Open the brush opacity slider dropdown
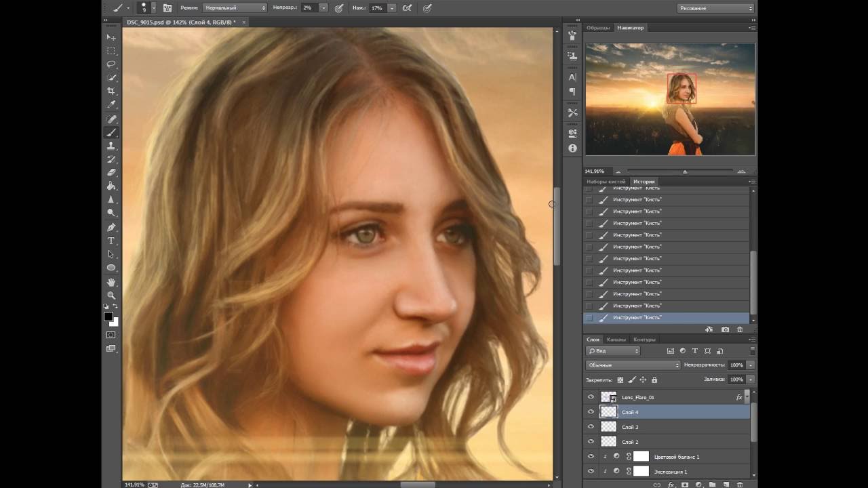 (323, 8)
